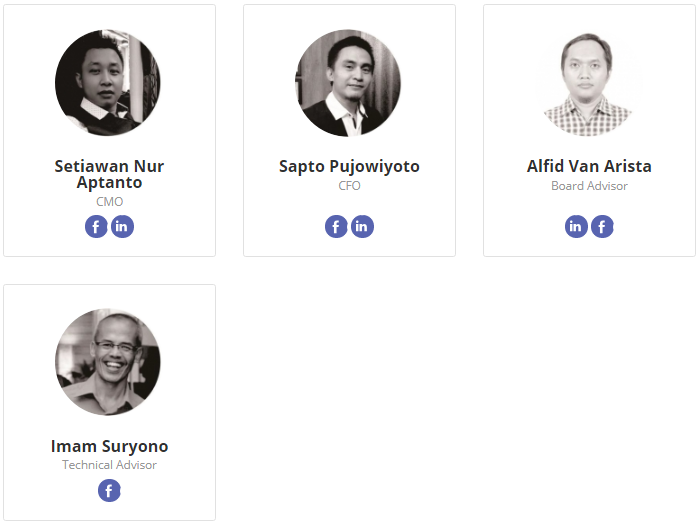Open Alfid Van Arista's Facebook icon
This screenshot has height=529, width=700.
pyautogui.click(x=602, y=226)
